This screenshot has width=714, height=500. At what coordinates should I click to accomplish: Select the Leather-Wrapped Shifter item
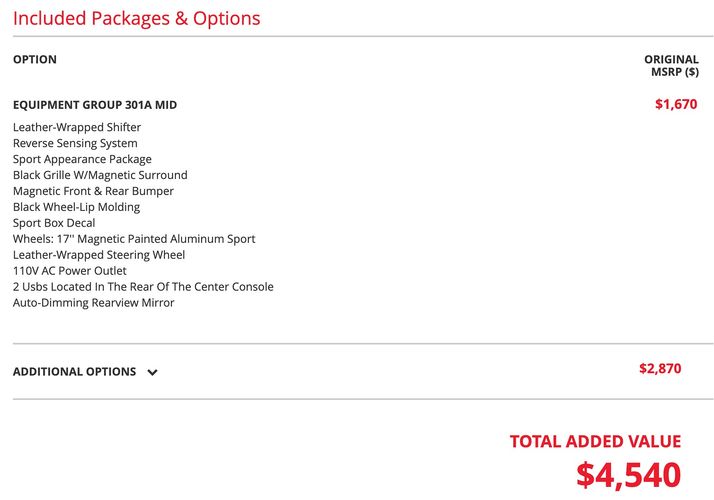[76, 127]
